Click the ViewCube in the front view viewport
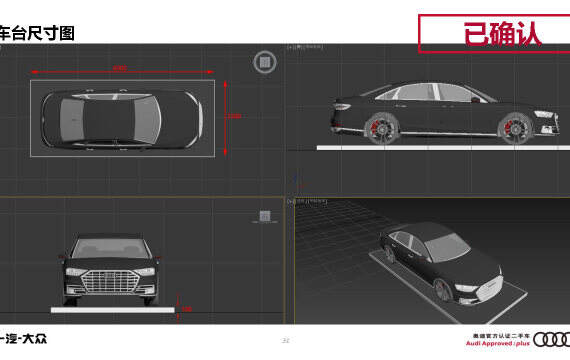This screenshot has height=360, width=570. [265, 216]
